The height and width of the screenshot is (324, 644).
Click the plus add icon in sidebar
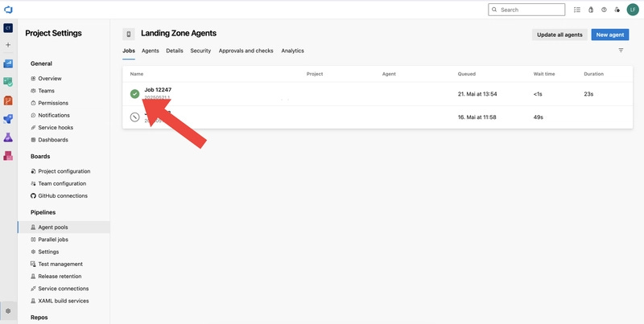(8, 45)
